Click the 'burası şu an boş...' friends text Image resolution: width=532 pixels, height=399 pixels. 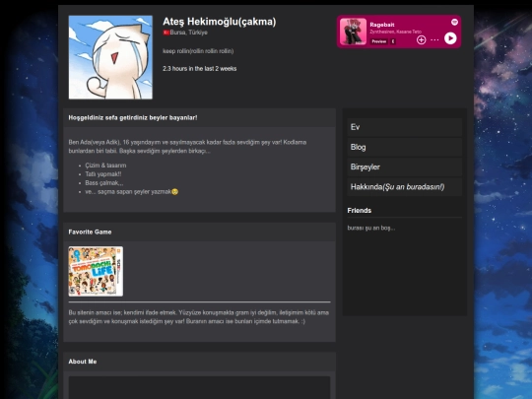(x=371, y=228)
